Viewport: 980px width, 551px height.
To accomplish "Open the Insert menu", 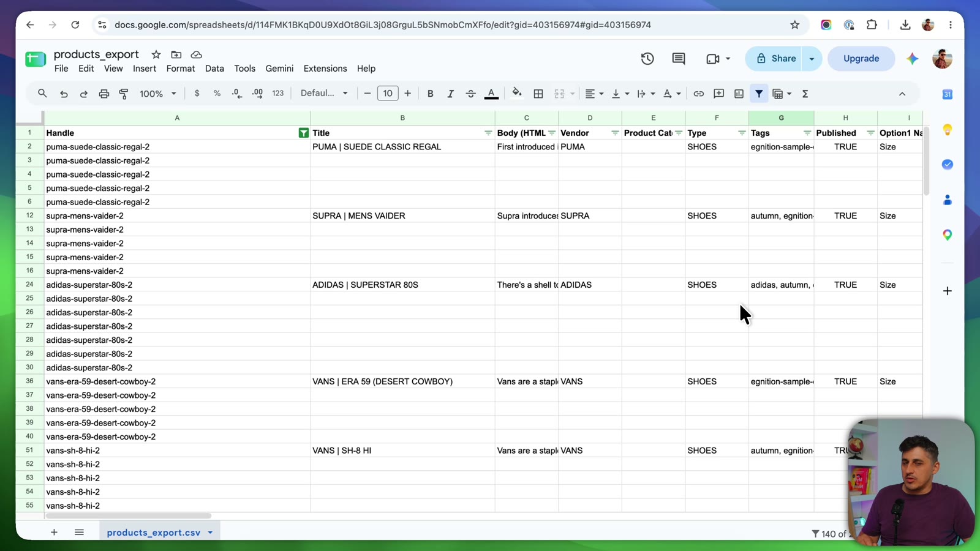I will (145, 69).
